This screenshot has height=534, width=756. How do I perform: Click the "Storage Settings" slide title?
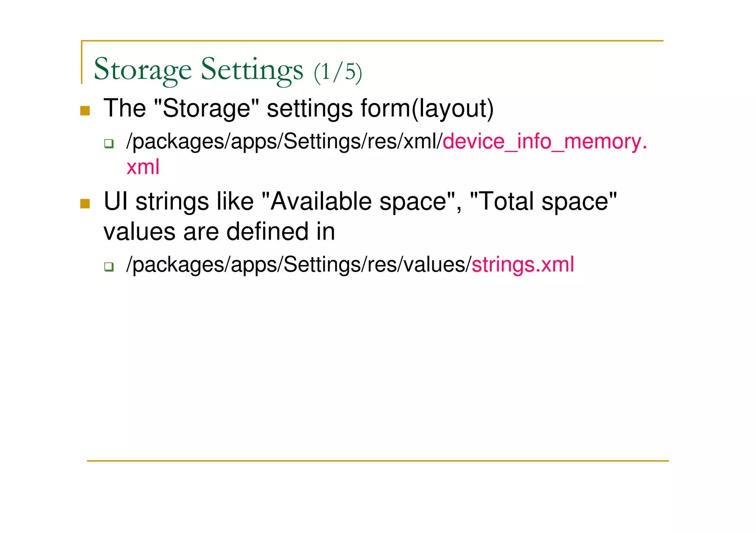pos(198,69)
